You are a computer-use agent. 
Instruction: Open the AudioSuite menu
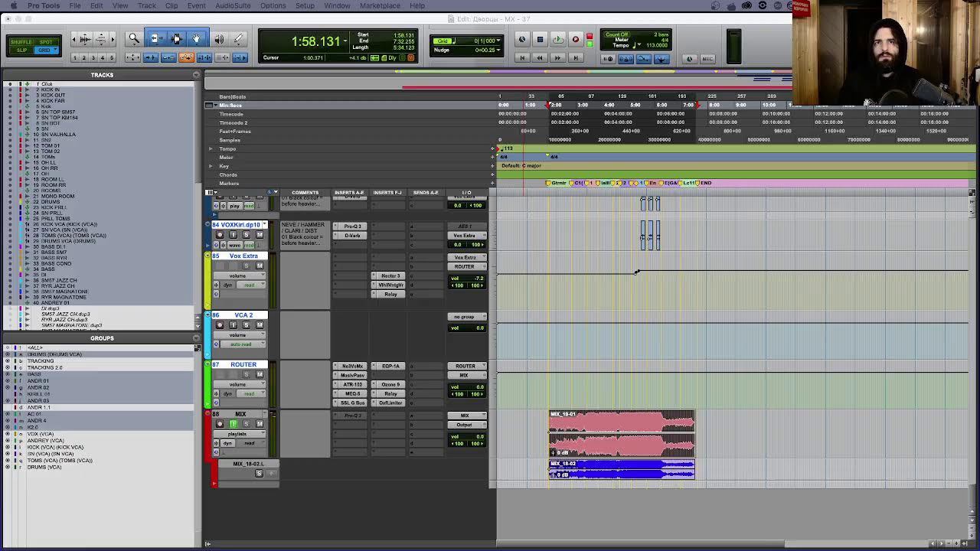[x=233, y=5]
